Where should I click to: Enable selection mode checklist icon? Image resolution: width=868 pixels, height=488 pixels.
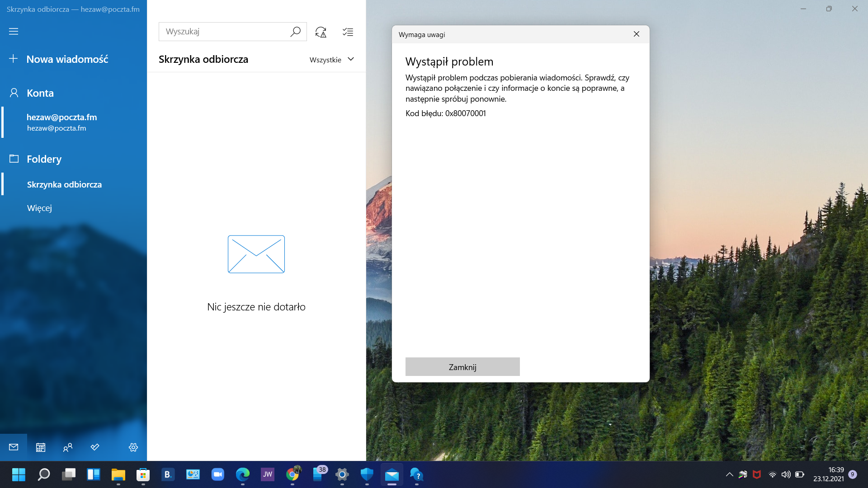[348, 32]
